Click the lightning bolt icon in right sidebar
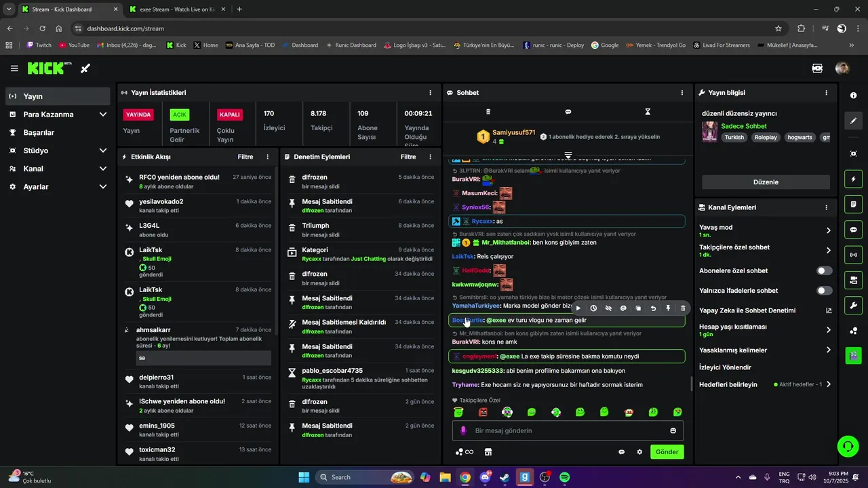 [x=853, y=179]
